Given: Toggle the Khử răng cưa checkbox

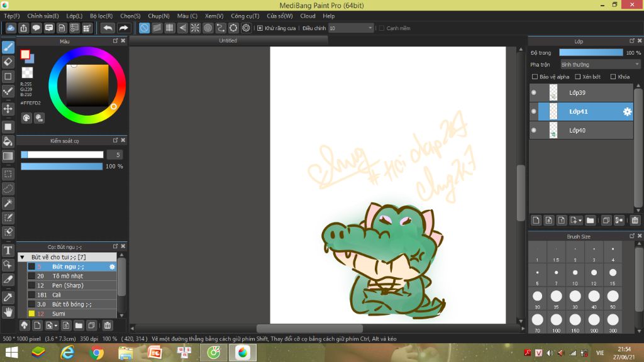Looking at the screenshot, I should pyautogui.click(x=260, y=28).
